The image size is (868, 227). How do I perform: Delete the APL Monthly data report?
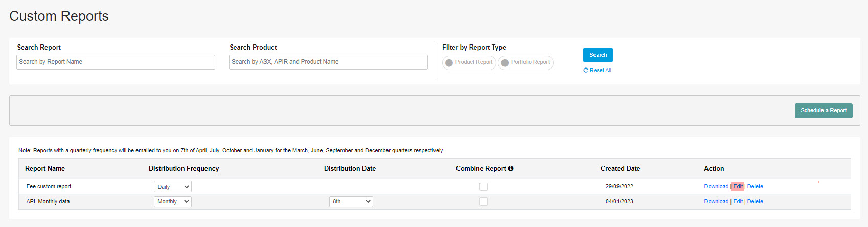click(x=755, y=201)
